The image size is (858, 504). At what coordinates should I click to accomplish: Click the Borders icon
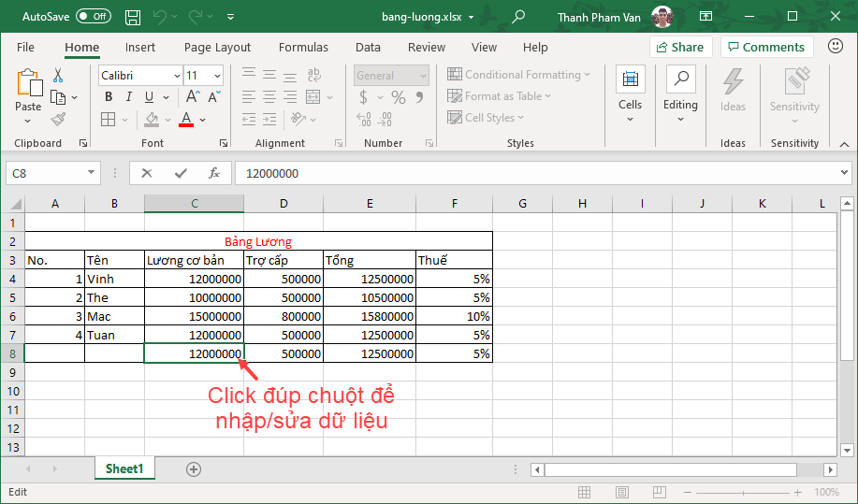pyautogui.click(x=109, y=119)
